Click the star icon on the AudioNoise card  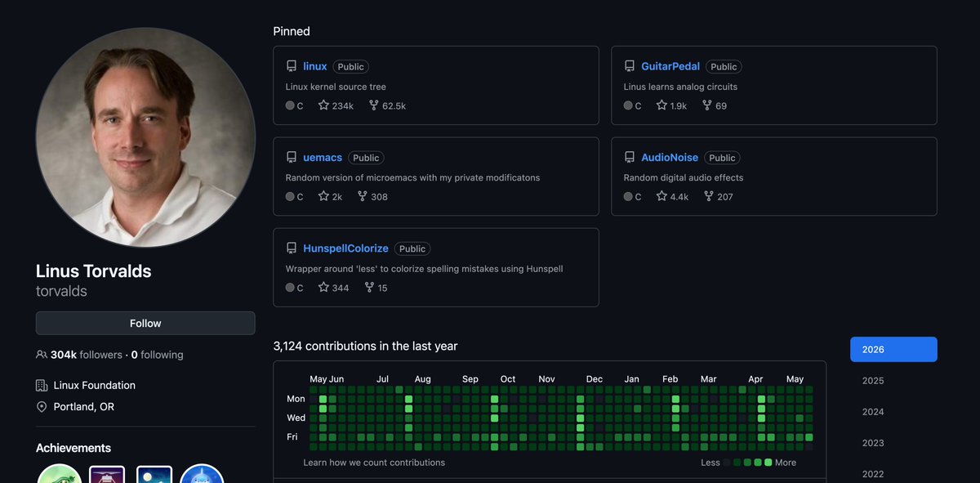pos(661,196)
